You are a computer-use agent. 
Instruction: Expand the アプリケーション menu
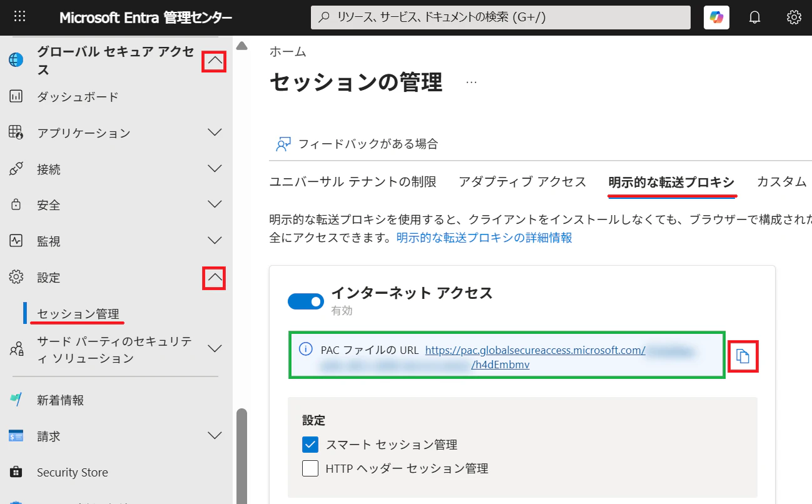[215, 133]
